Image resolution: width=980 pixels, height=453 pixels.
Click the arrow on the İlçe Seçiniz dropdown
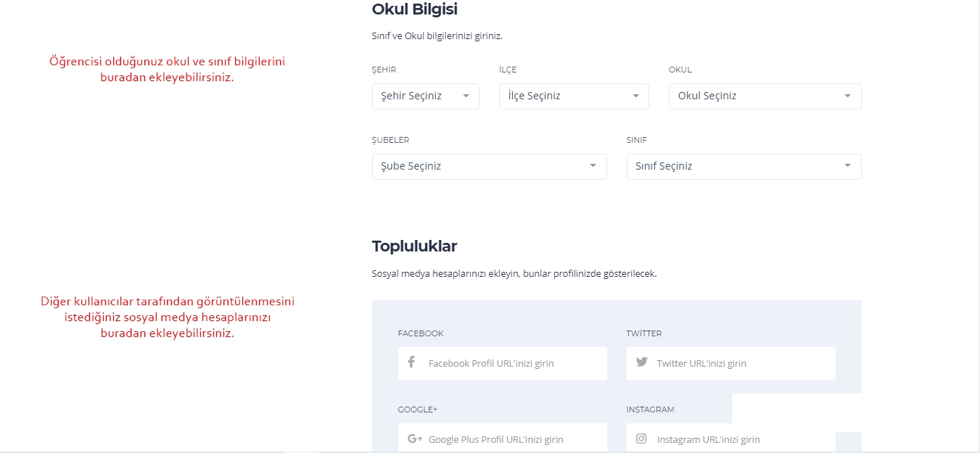(x=635, y=96)
